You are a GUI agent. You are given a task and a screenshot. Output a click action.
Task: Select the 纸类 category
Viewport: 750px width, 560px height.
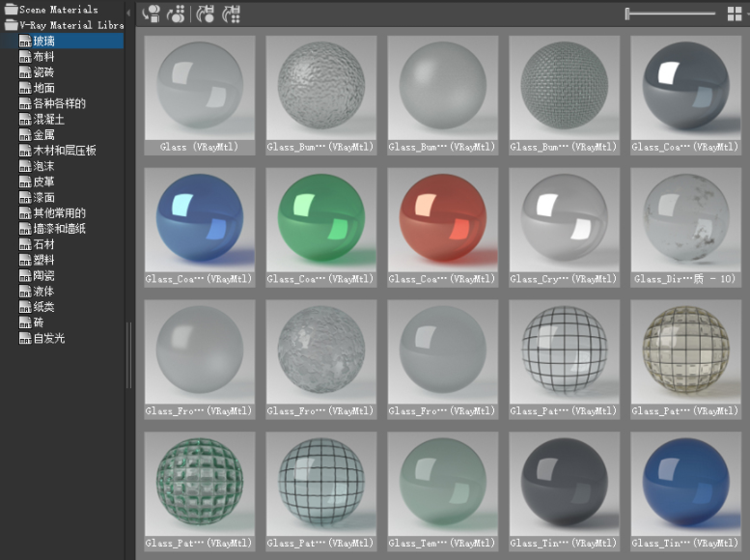pyautogui.click(x=37, y=307)
